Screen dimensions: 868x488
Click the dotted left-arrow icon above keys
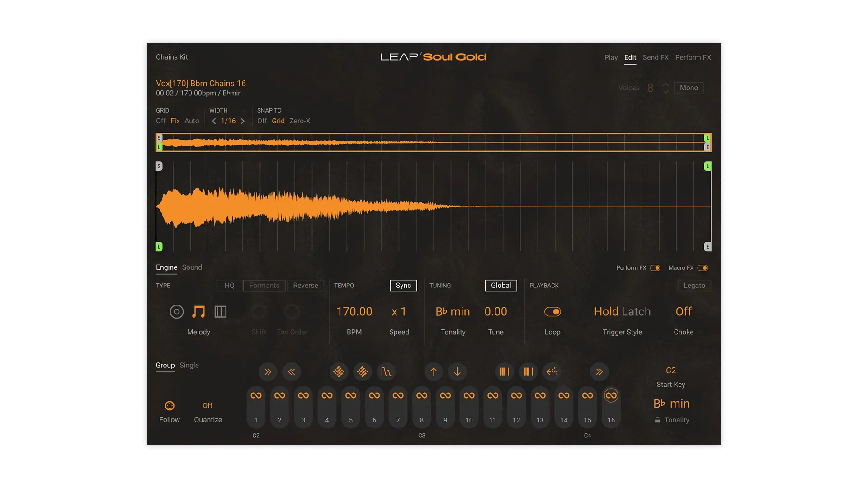tap(552, 372)
